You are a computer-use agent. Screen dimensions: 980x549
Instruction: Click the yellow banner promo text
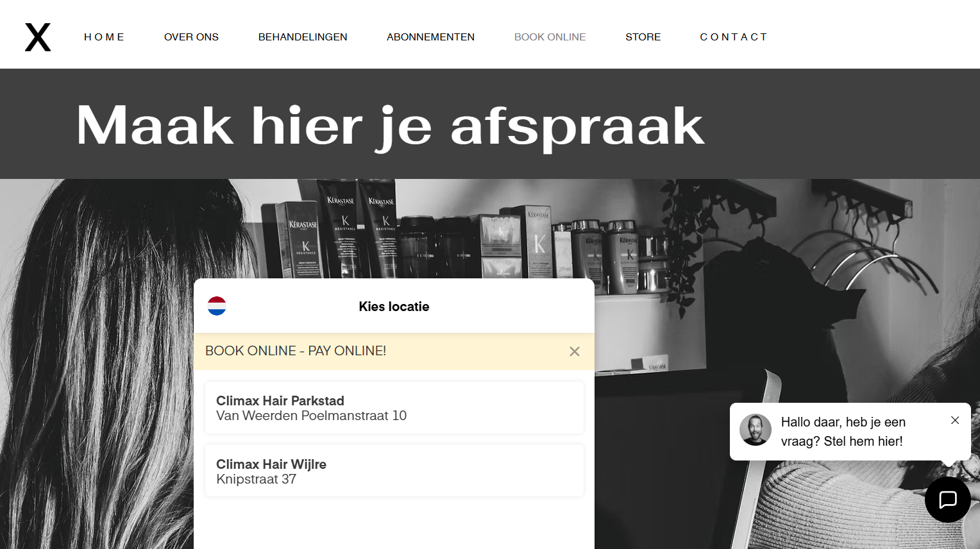click(x=296, y=351)
